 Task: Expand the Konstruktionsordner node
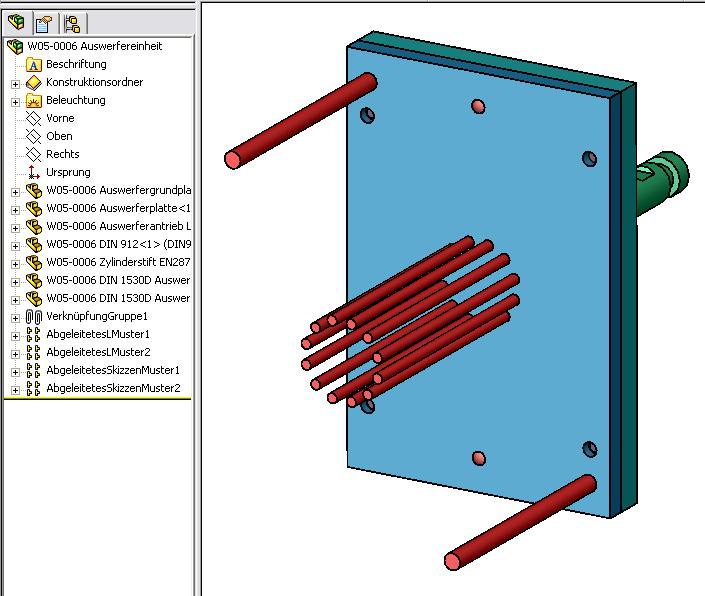[x=15, y=84]
